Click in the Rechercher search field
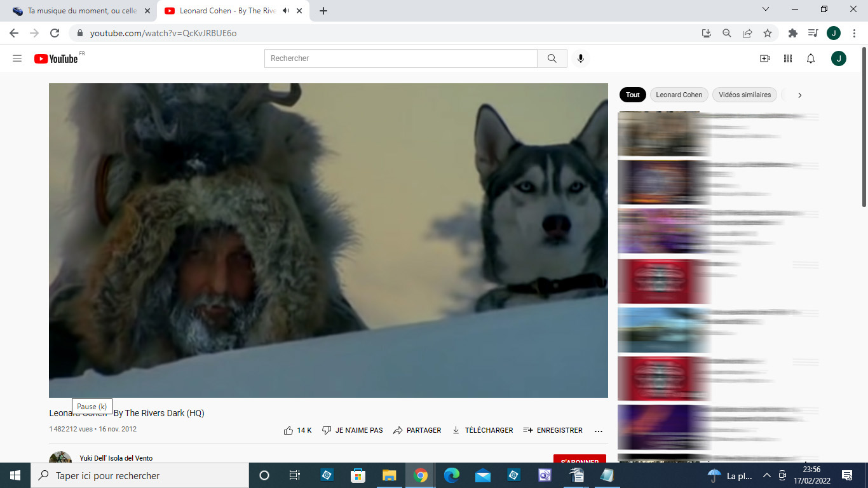The image size is (868, 488). (x=400, y=58)
